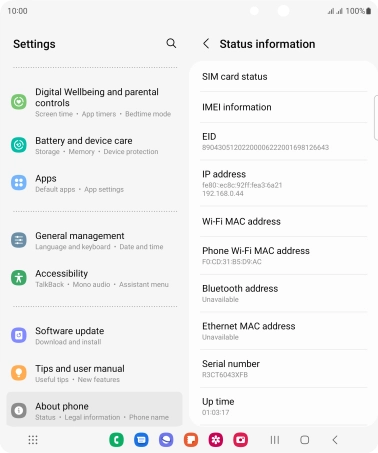Open SIM card status

tap(283, 77)
